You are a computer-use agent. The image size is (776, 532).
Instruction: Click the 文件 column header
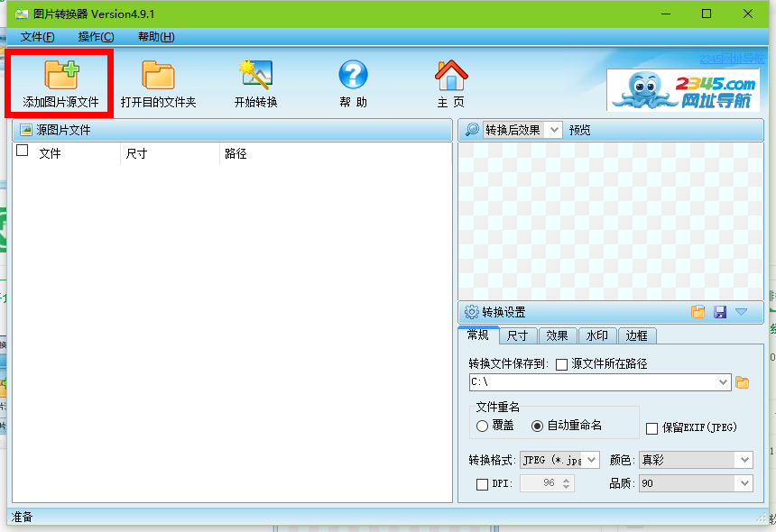click(50, 153)
